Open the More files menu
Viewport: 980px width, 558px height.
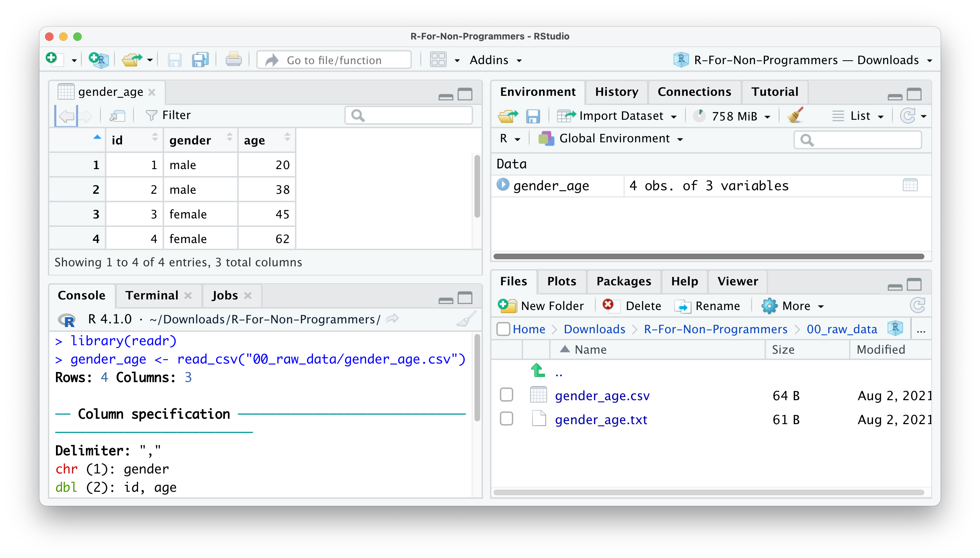click(x=796, y=306)
